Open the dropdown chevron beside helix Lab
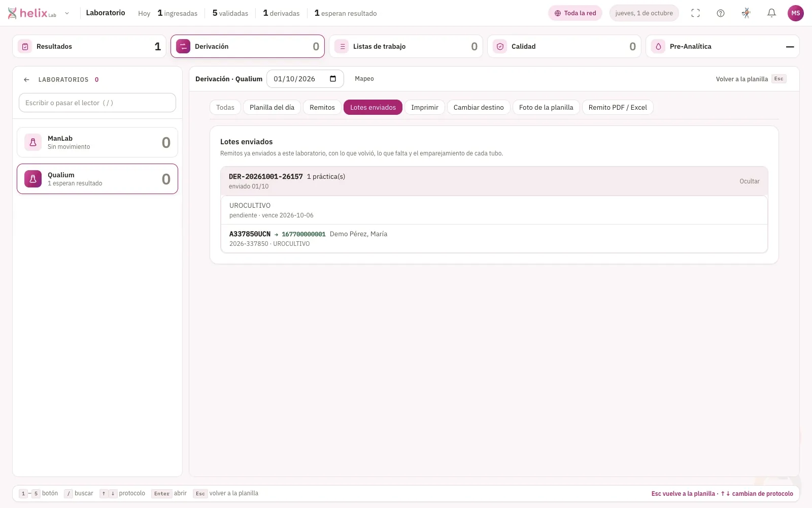Screen dimensions: 812x508 coord(67,13)
